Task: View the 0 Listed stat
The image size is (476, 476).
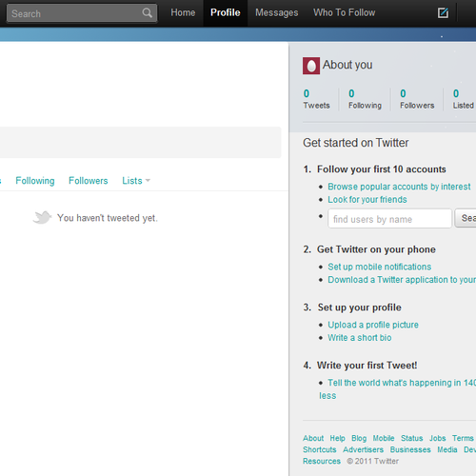Action: [x=464, y=99]
